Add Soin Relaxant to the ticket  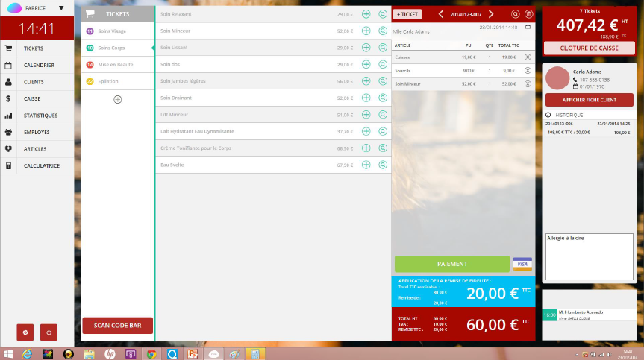click(366, 14)
